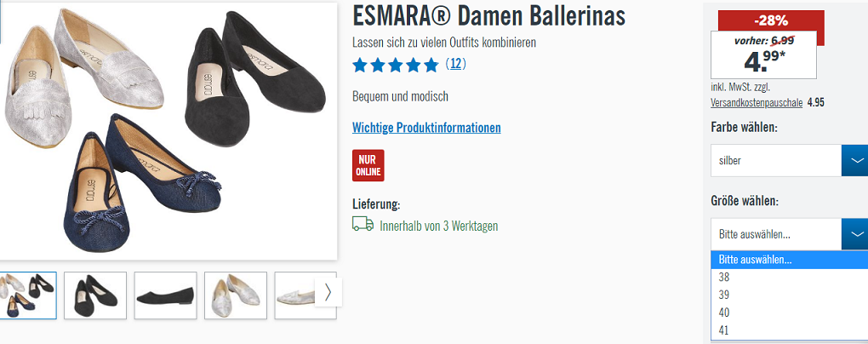Open color dropdown via blue arrow button
868x344 pixels.
tap(854, 160)
